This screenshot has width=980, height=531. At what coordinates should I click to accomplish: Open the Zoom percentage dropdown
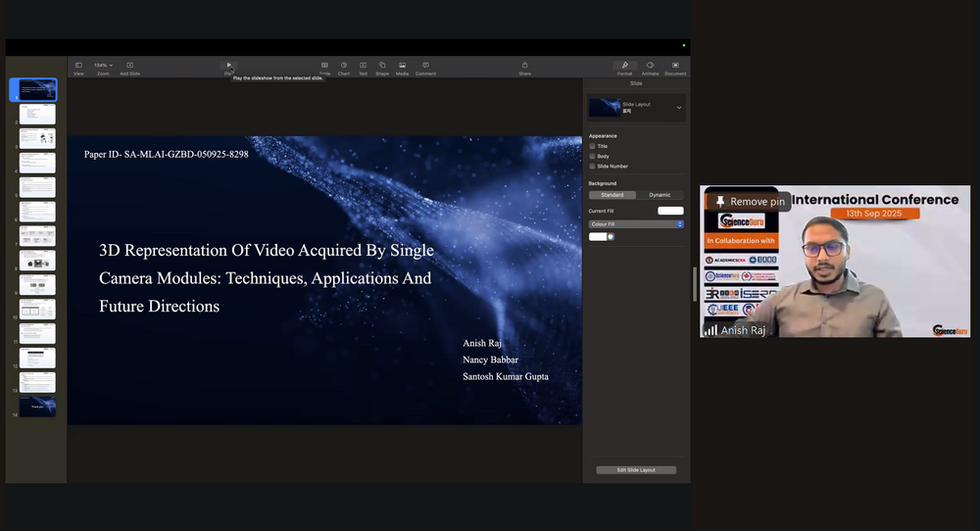[x=102, y=66]
